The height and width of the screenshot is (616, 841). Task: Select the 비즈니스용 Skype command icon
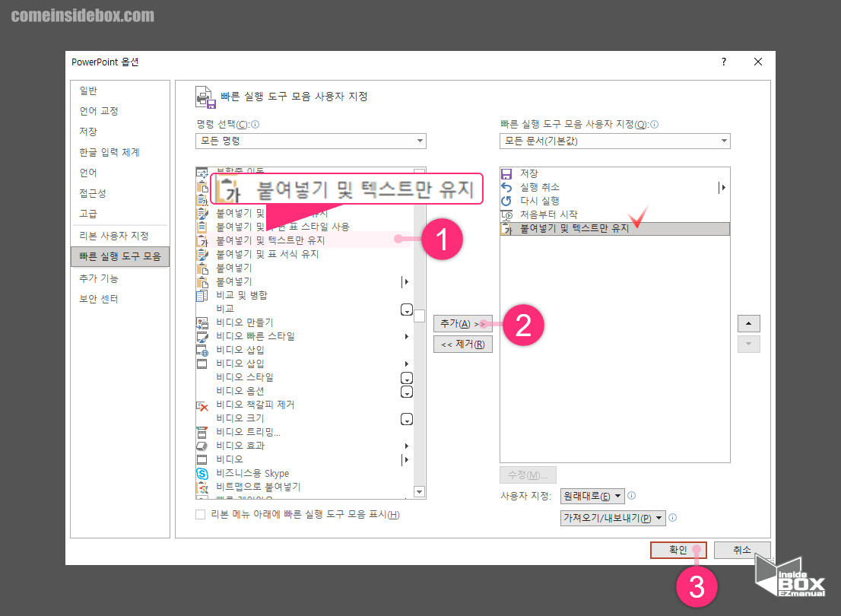[x=202, y=473]
